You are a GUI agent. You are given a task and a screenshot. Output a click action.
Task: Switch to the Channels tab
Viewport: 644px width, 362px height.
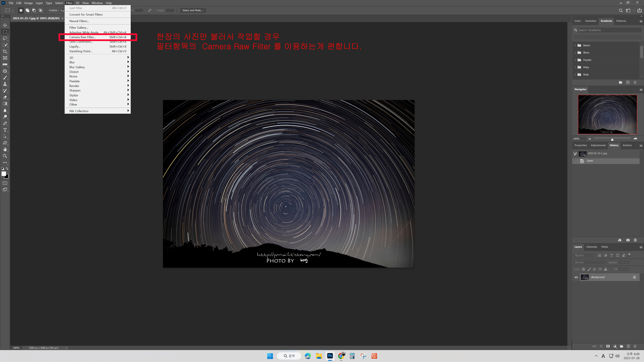592,247
